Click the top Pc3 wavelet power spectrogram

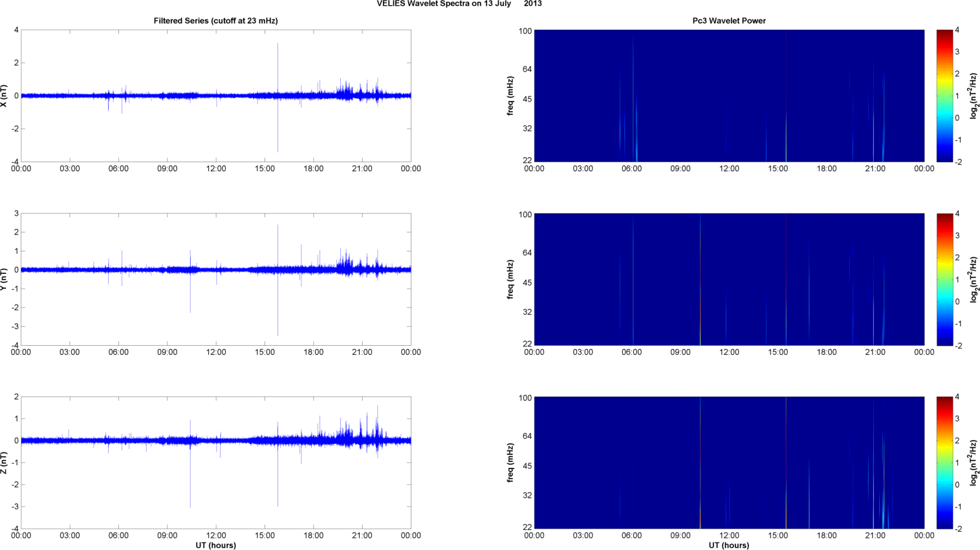729,96
